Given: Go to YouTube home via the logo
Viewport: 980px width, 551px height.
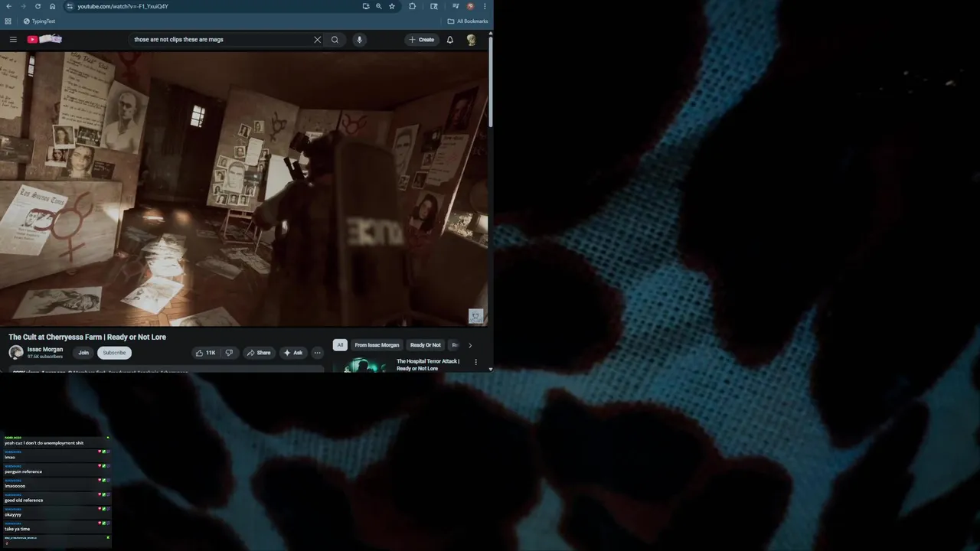Looking at the screenshot, I should pos(45,39).
